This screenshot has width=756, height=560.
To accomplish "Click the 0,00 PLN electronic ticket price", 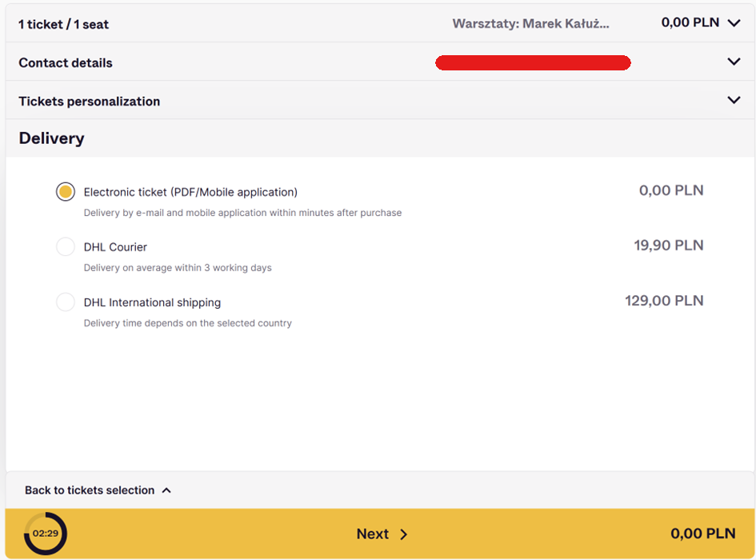I will click(671, 190).
